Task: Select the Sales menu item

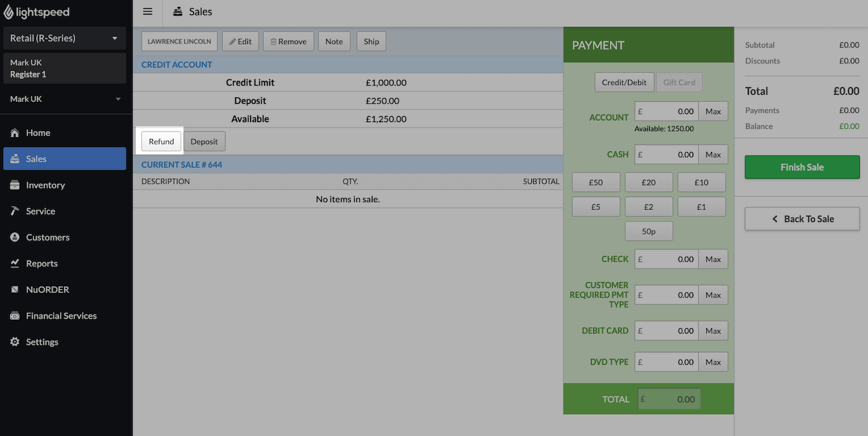Action: click(64, 159)
